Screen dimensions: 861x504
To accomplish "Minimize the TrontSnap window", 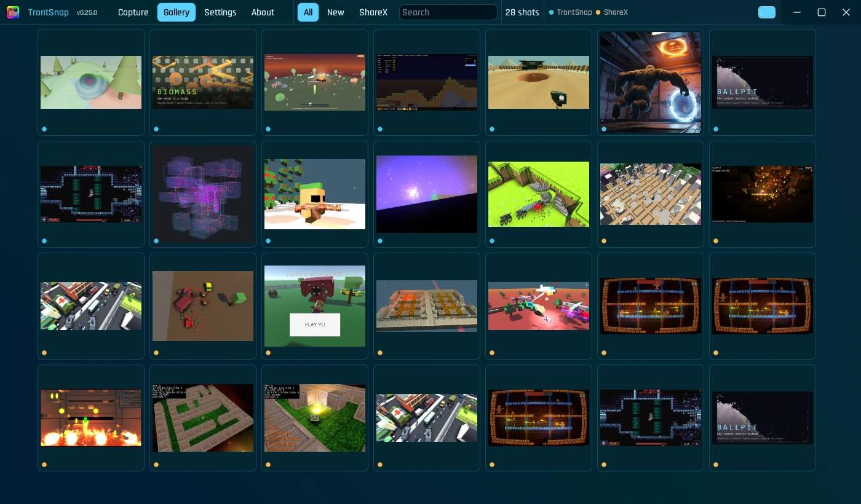I will pos(797,12).
